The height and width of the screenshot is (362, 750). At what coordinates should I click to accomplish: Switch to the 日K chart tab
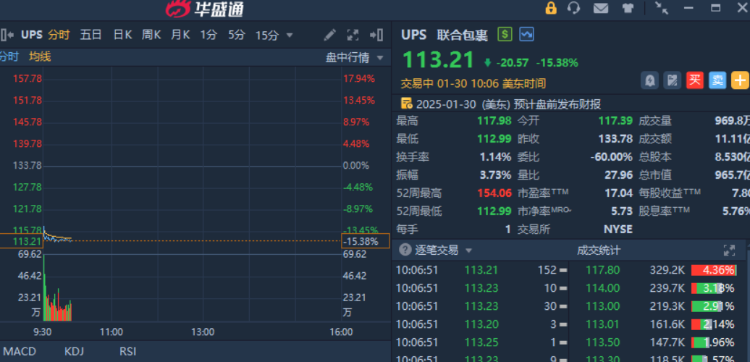[122, 35]
